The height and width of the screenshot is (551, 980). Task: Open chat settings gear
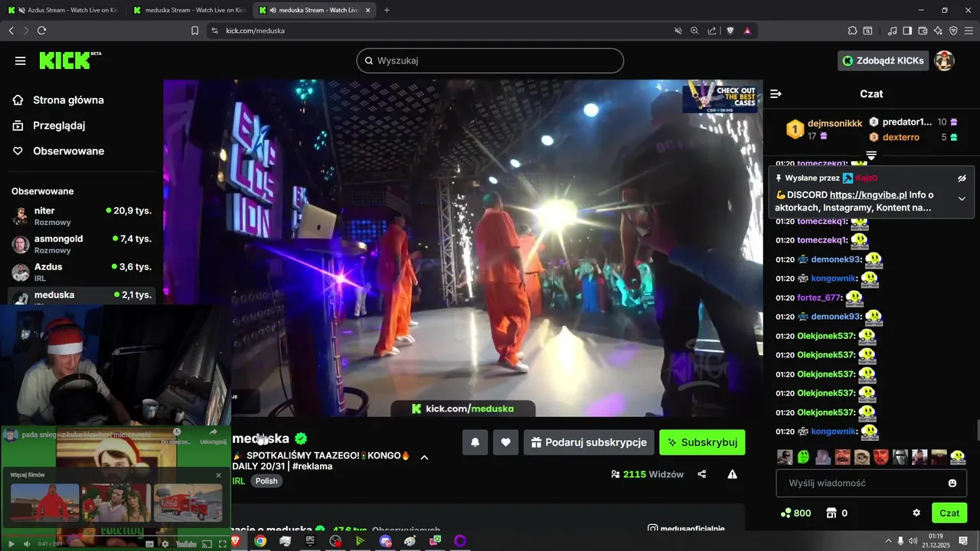point(916,513)
